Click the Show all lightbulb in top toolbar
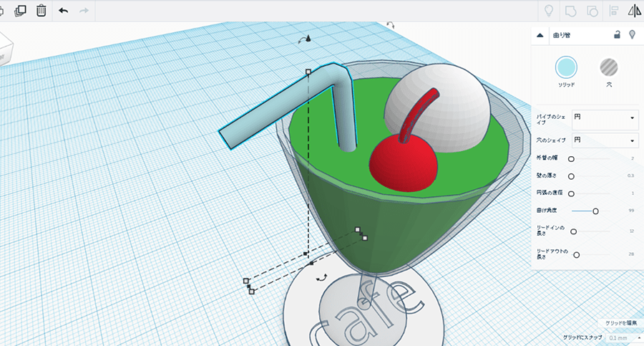The width and height of the screenshot is (644, 346). (x=549, y=11)
